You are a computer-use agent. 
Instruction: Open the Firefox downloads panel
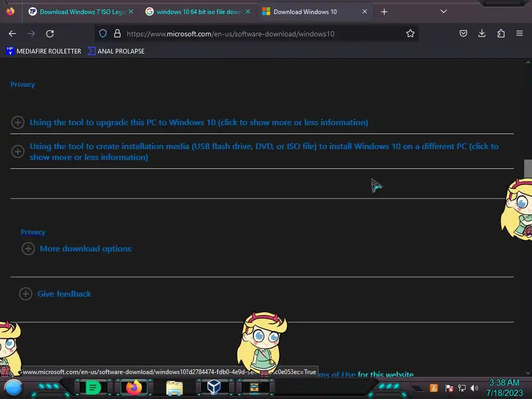point(482,33)
